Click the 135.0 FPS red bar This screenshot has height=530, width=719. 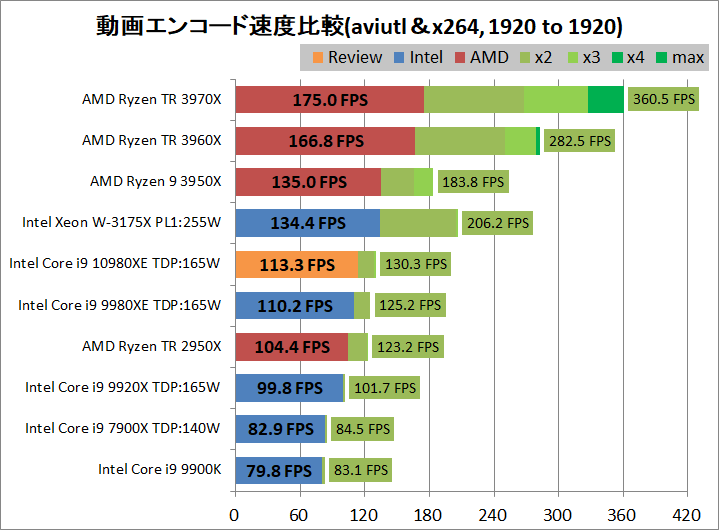tap(308, 182)
